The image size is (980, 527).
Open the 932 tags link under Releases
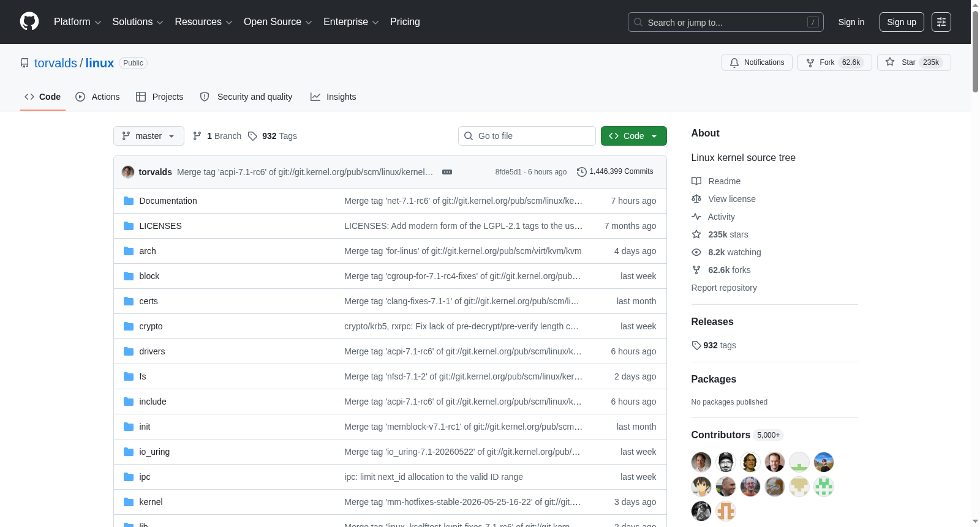pos(714,345)
